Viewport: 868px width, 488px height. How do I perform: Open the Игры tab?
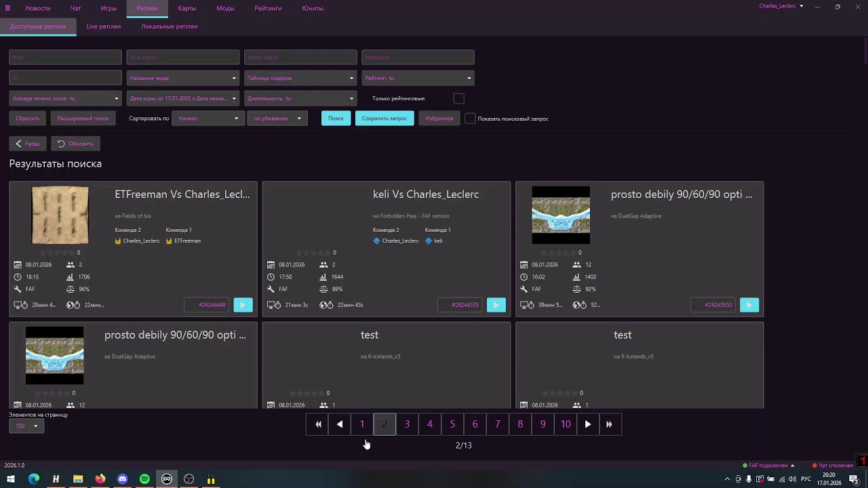click(108, 8)
